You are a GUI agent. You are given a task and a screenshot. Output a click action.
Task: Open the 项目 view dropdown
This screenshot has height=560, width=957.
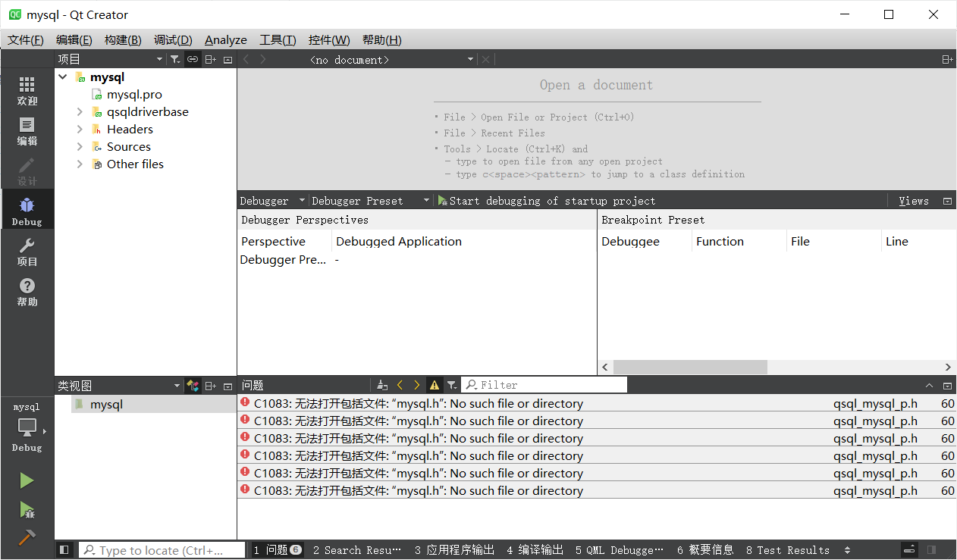coord(110,59)
